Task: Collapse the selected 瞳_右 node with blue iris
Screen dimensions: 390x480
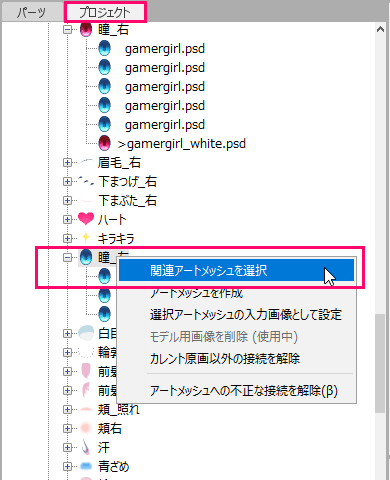Action: (67, 257)
